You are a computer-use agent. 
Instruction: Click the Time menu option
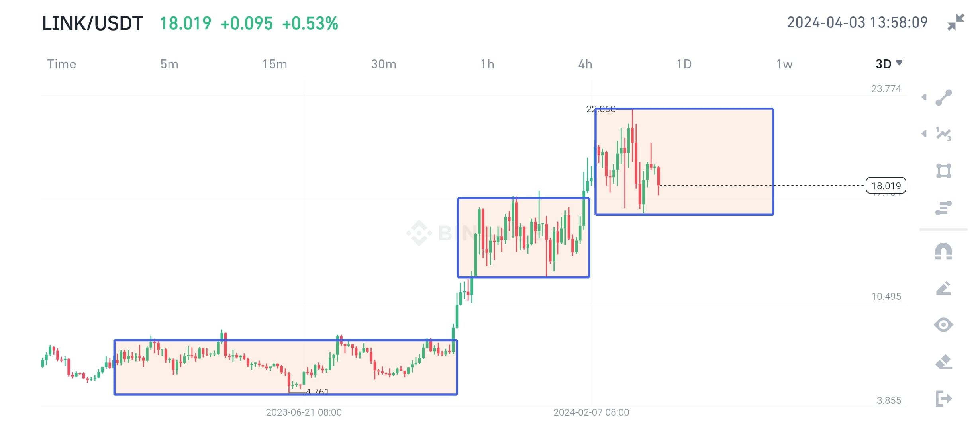[x=62, y=64]
